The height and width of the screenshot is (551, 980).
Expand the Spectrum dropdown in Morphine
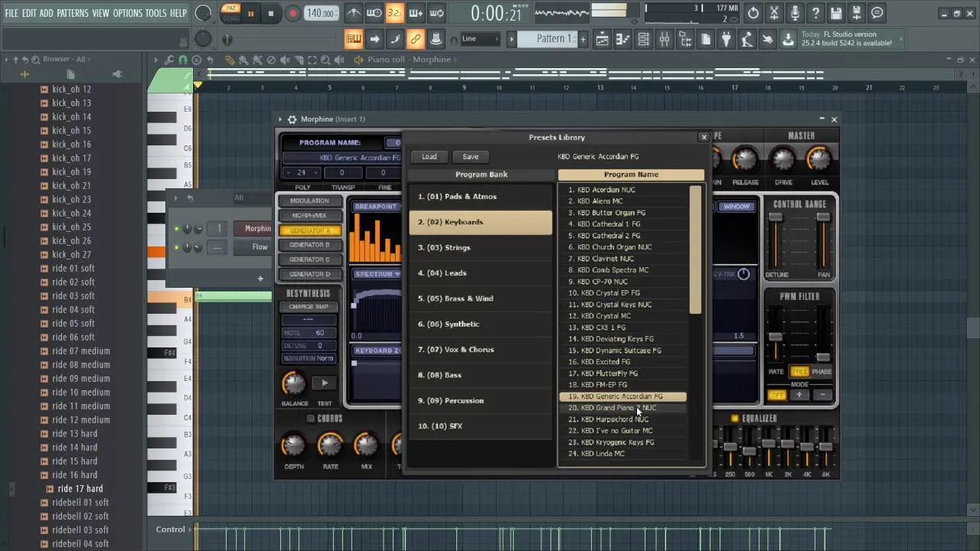[378, 274]
